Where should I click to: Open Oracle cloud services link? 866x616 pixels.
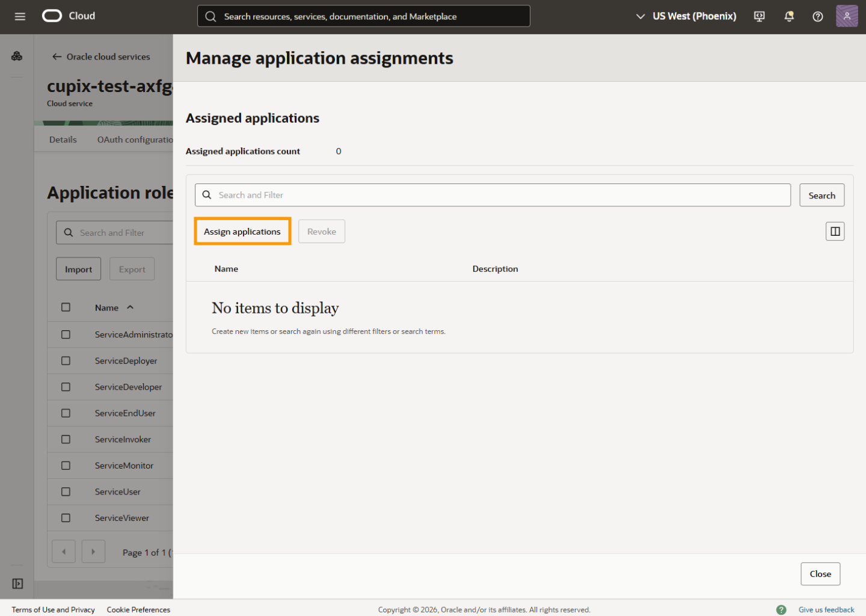pos(108,57)
